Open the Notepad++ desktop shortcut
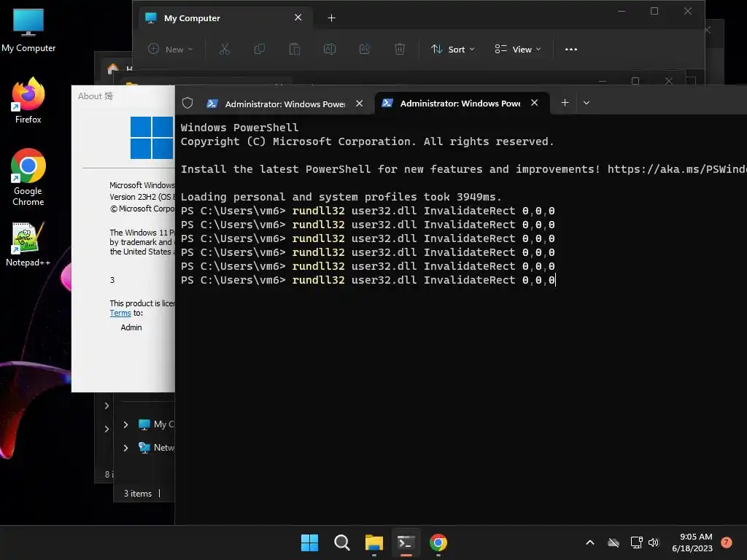The image size is (747, 560). point(28,244)
